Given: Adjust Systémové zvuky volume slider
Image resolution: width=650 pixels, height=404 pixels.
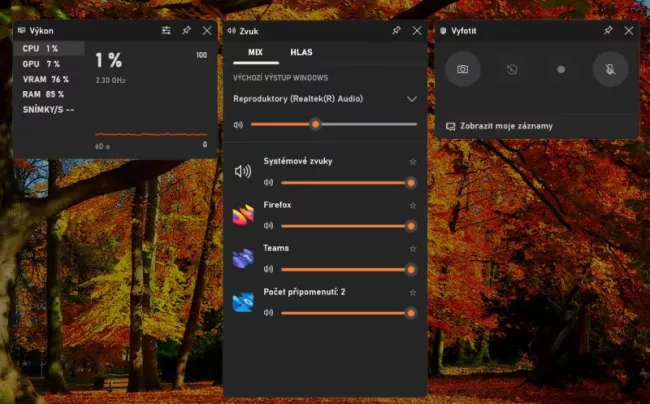Looking at the screenshot, I should tap(349, 183).
